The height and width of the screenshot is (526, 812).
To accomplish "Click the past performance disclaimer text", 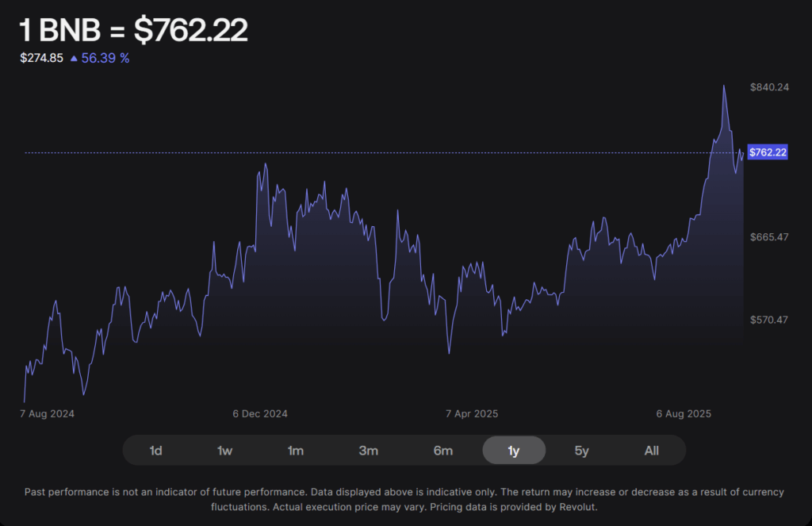I will [404, 500].
